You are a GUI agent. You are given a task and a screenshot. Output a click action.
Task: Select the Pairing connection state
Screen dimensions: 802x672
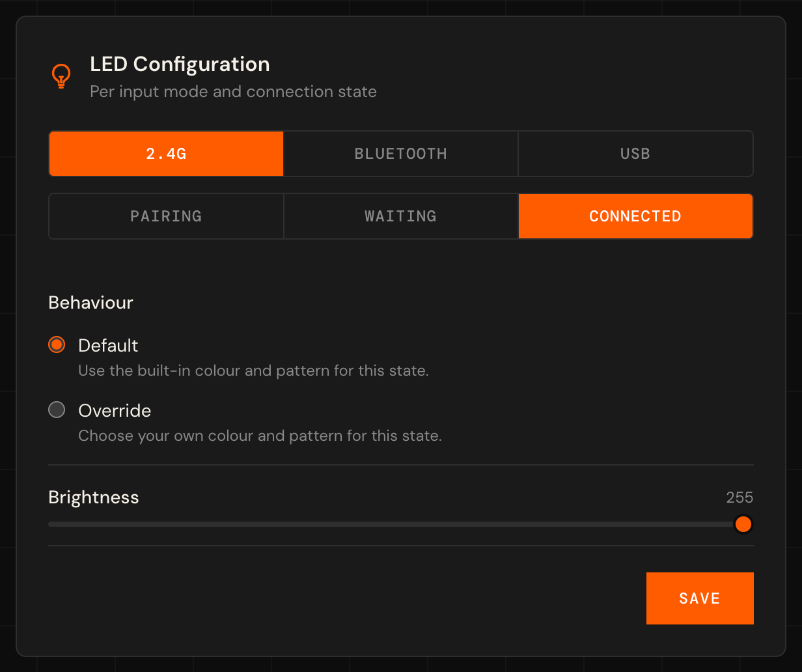(167, 216)
